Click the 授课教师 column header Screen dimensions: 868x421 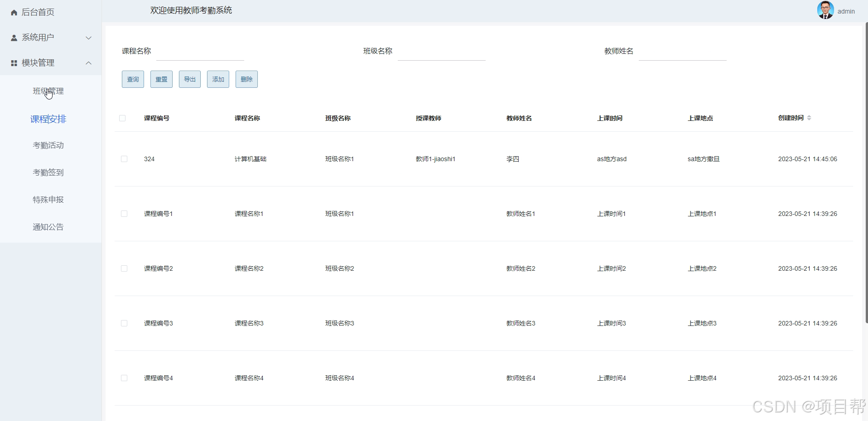tap(429, 118)
